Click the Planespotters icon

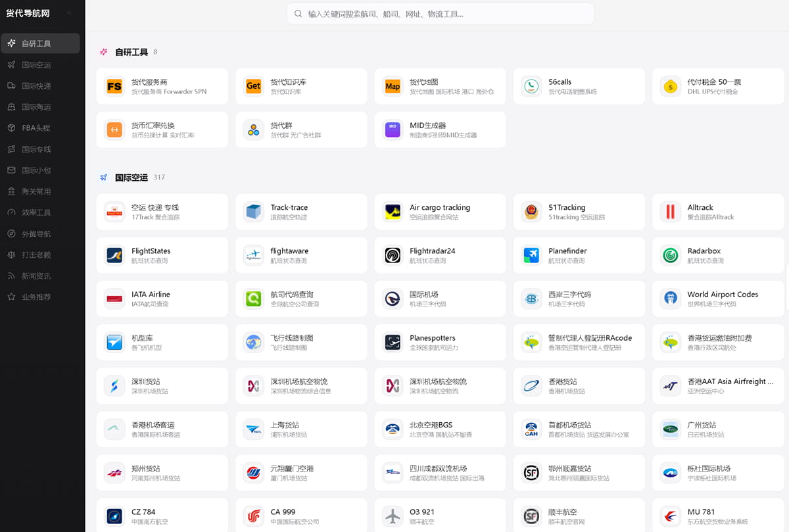[393, 342]
